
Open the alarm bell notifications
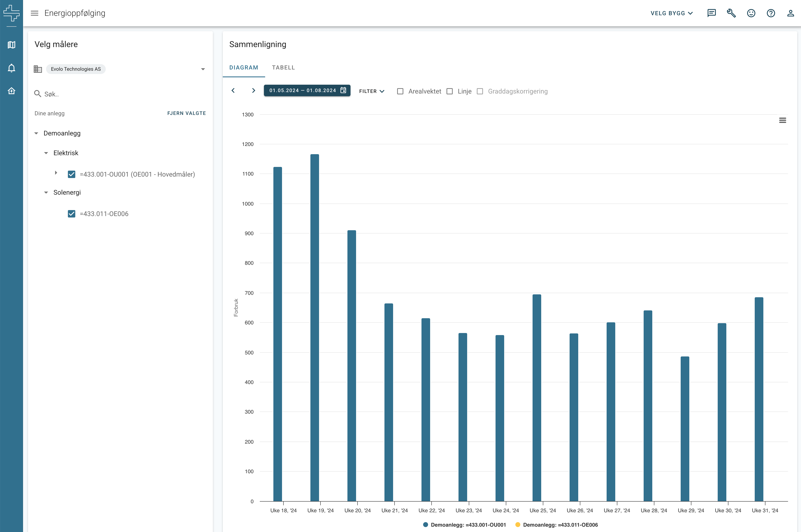click(x=12, y=68)
